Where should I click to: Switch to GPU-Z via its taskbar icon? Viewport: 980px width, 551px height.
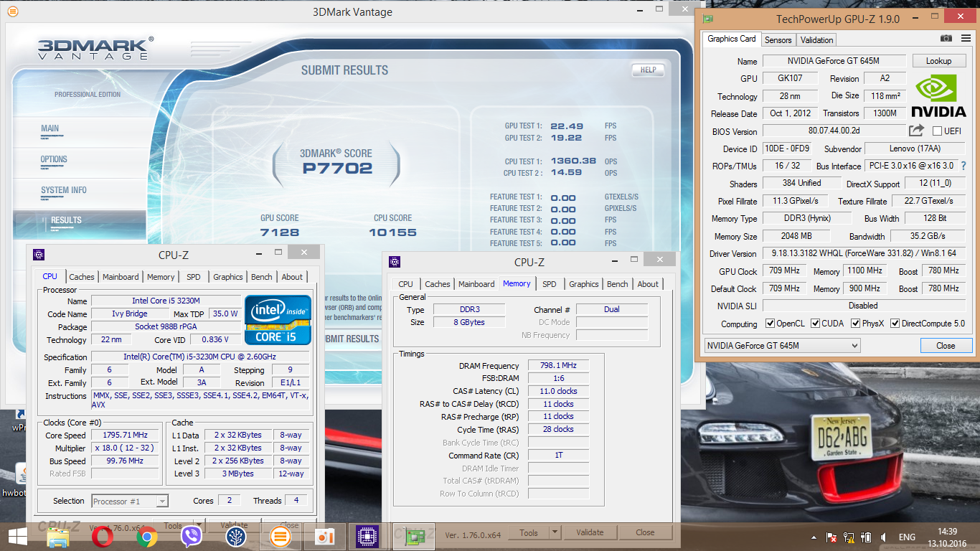(413, 536)
